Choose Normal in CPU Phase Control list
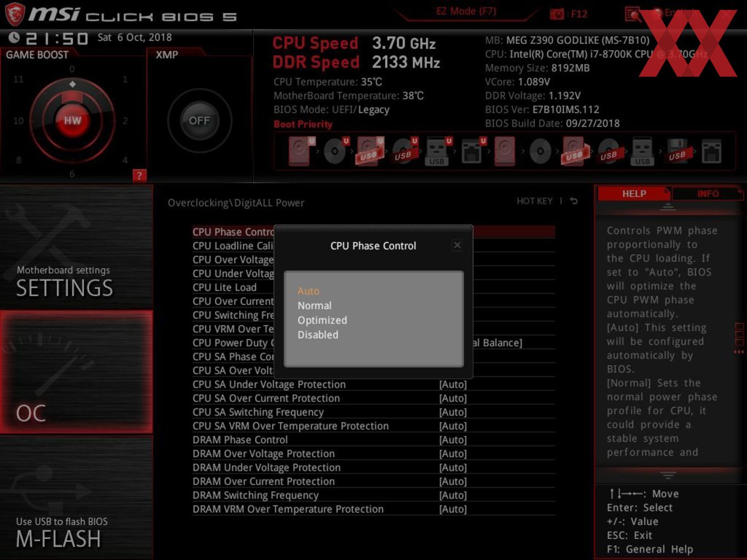The image size is (747, 560). pyautogui.click(x=315, y=305)
